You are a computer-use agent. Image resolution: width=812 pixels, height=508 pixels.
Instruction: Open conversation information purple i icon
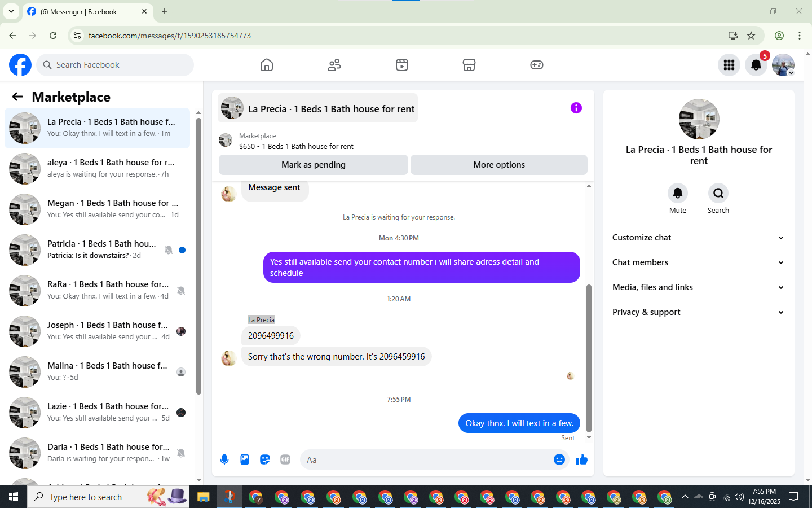(x=576, y=108)
